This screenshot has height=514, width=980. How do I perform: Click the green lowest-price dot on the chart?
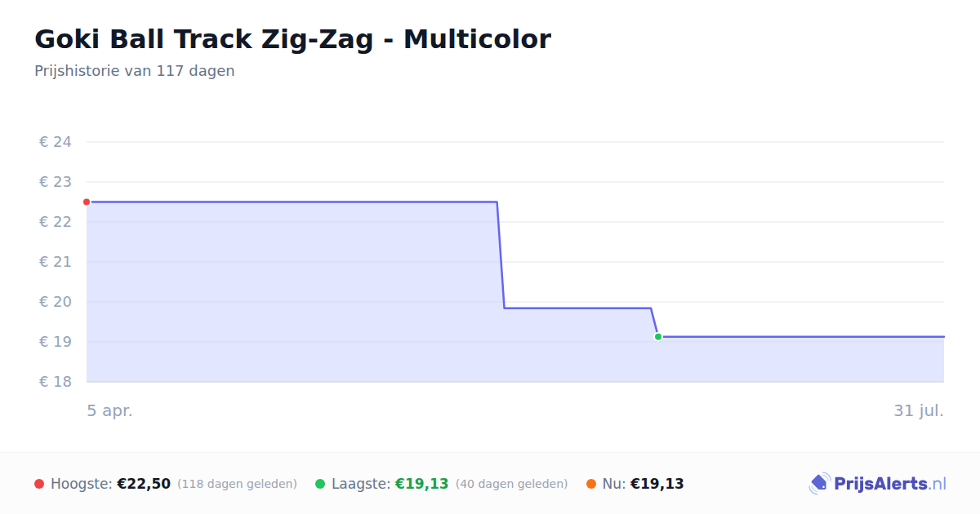pyautogui.click(x=658, y=336)
